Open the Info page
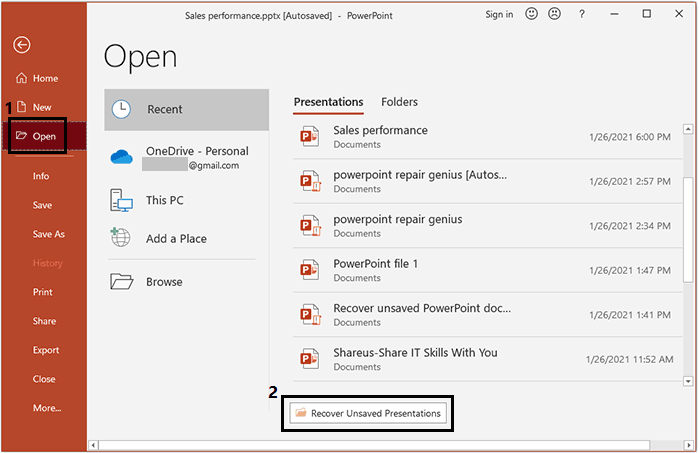700x453 pixels. [x=41, y=176]
